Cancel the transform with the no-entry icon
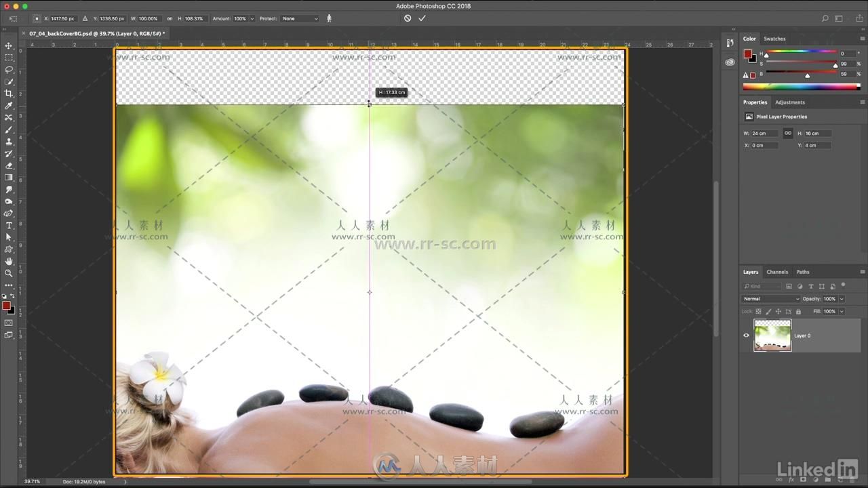 (408, 18)
